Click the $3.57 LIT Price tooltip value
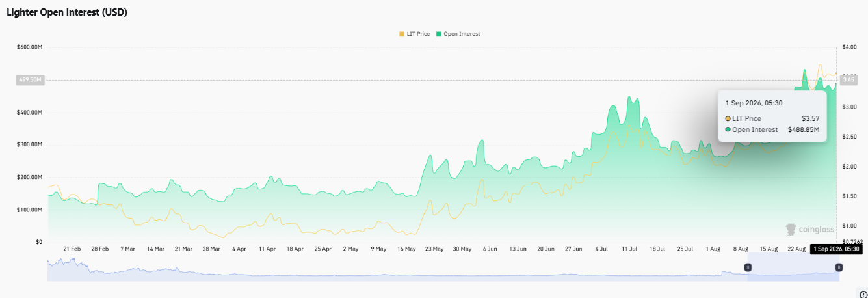868x298 pixels. point(811,118)
